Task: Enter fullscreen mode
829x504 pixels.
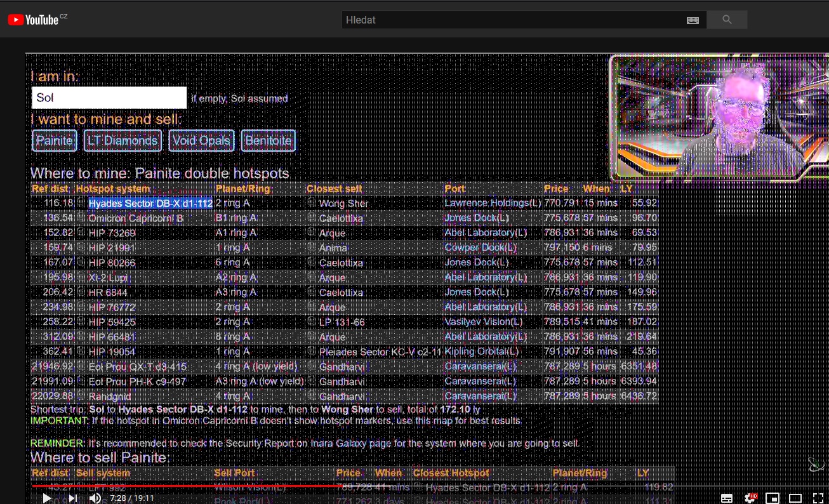Action: (x=818, y=498)
